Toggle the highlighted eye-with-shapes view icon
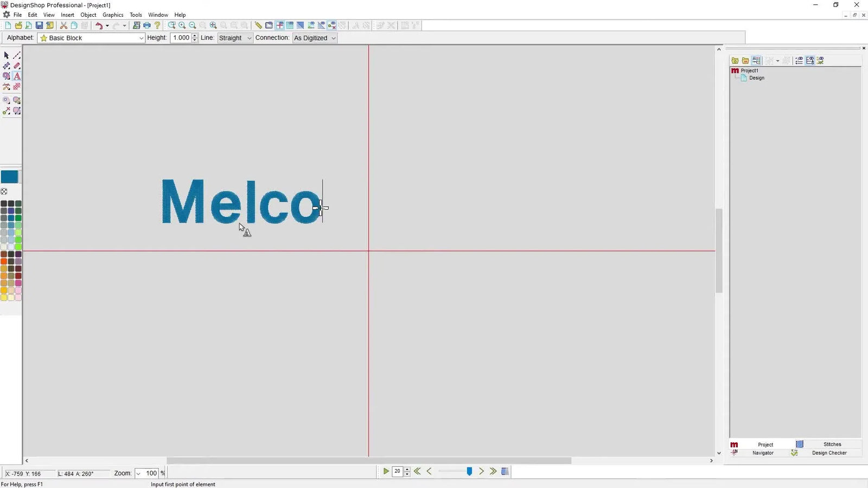The width and height of the screenshot is (868, 488). [810, 61]
